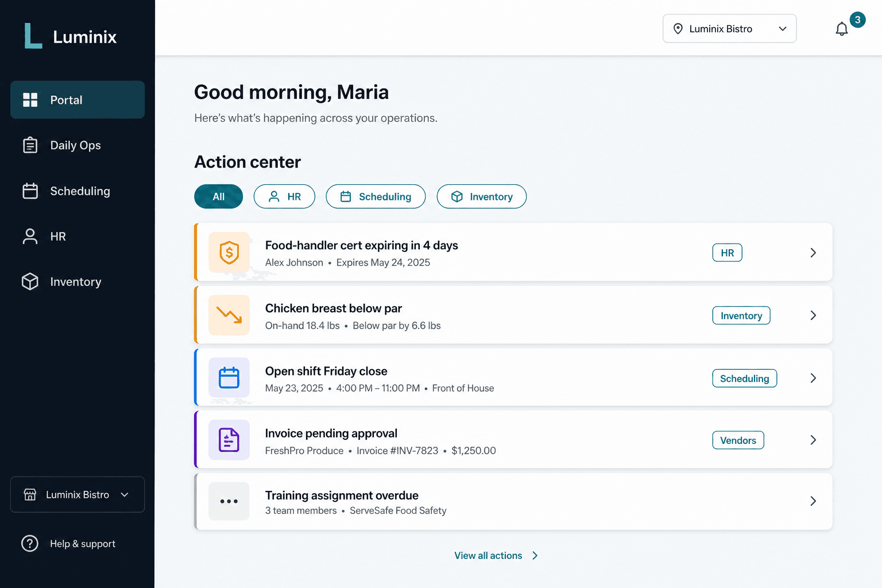Click the Luminix logo icon
Viewport: 882px width, 588px height.
click(x=33, y=36)
